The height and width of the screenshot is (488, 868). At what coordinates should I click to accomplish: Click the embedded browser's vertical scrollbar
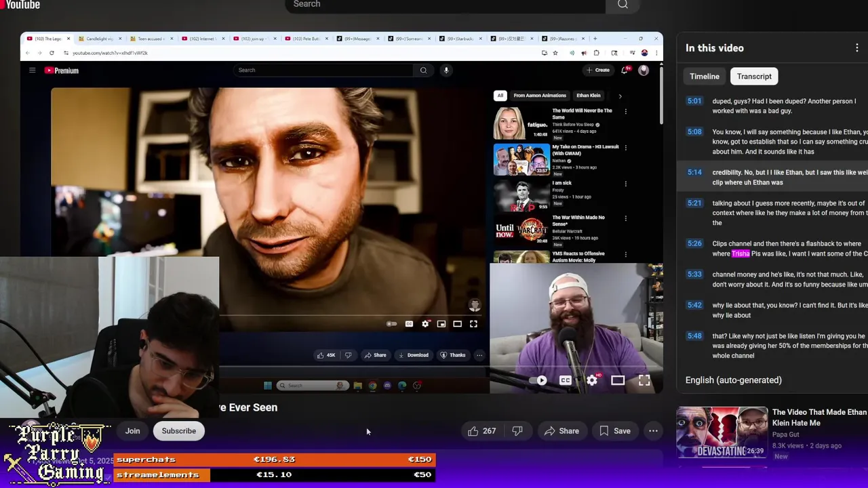[660, 95]
